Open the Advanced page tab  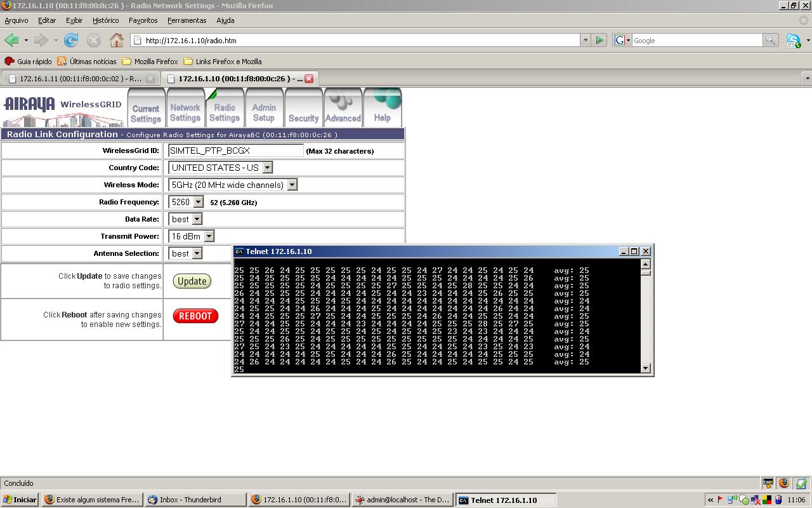tap(343, 109)
